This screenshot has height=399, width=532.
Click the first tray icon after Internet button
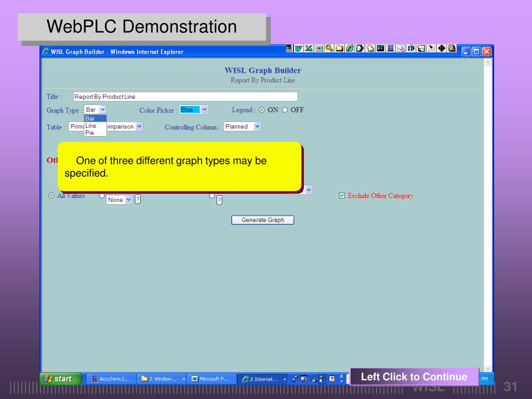click(294, 379)
